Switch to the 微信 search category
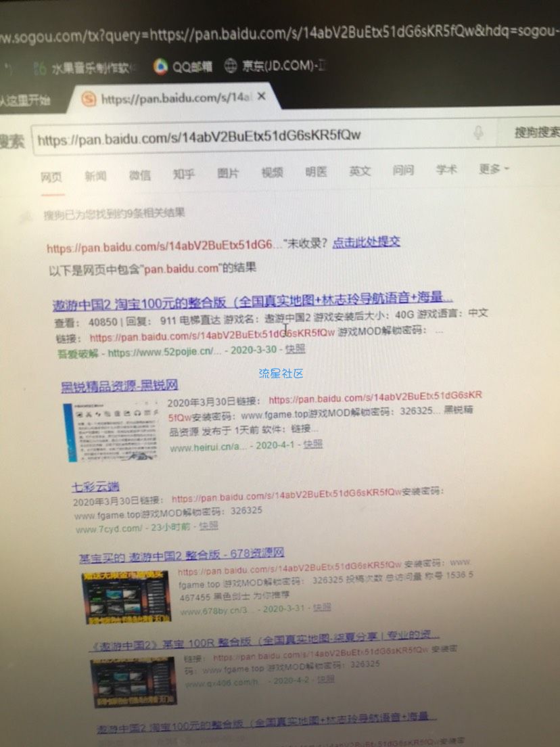Screen dimensions: 560x747 click(x=139, y=175)
